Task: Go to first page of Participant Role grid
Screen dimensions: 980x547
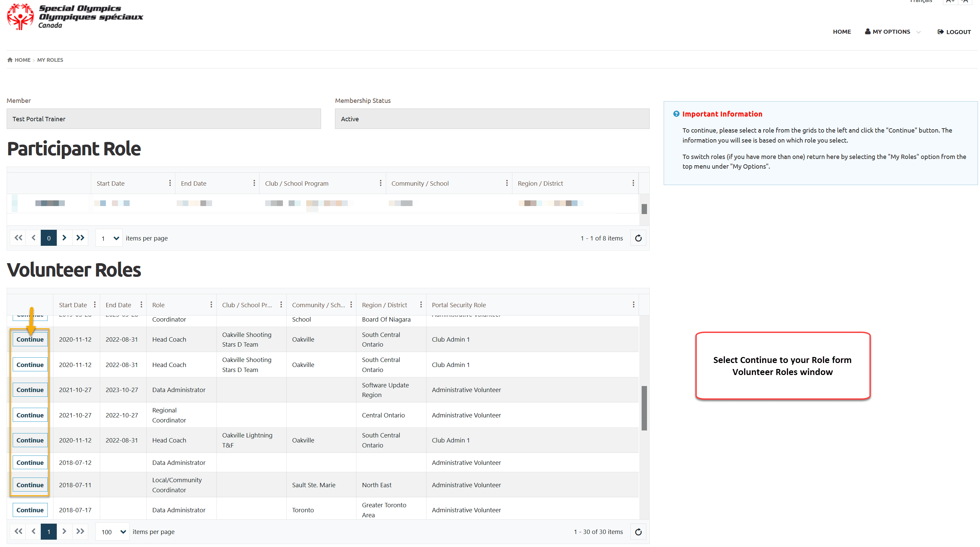Action: [x=18, y=238]
